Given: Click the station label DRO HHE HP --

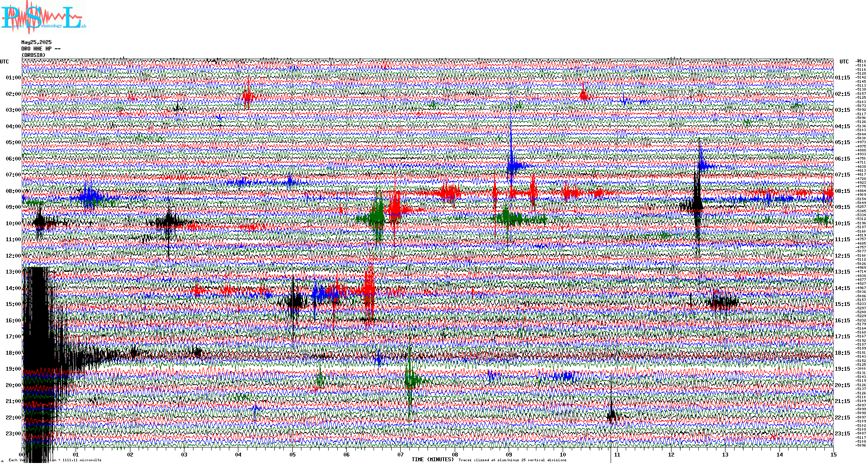Looking at the screenshot, I should 41,49.
